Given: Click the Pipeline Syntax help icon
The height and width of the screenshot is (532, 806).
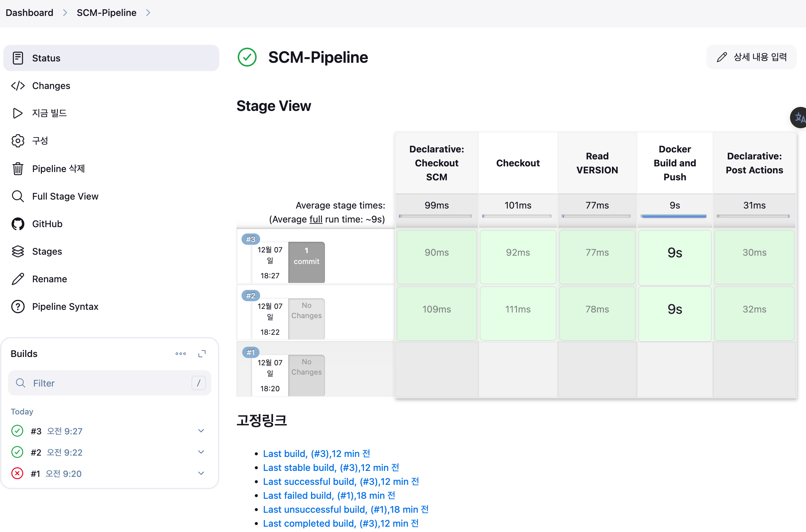Looking at the screenshot, I should pyautogui.click(x=18, y=307).
